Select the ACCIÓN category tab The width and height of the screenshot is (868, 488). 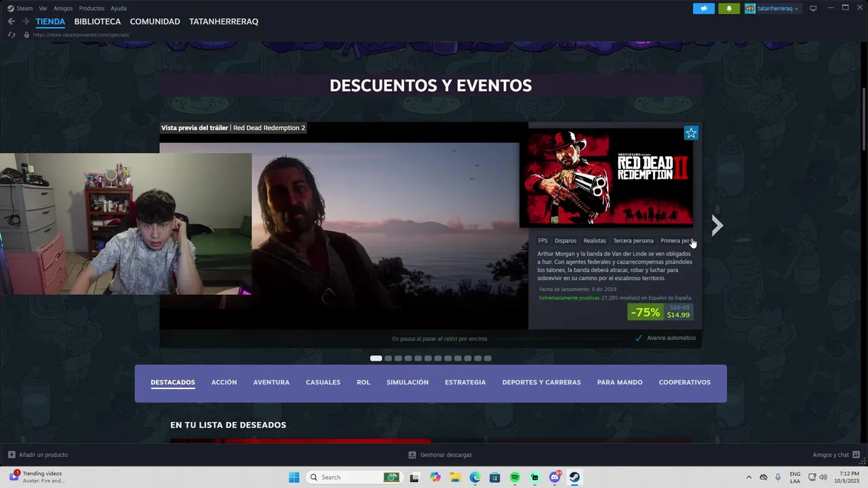point(224,382)
